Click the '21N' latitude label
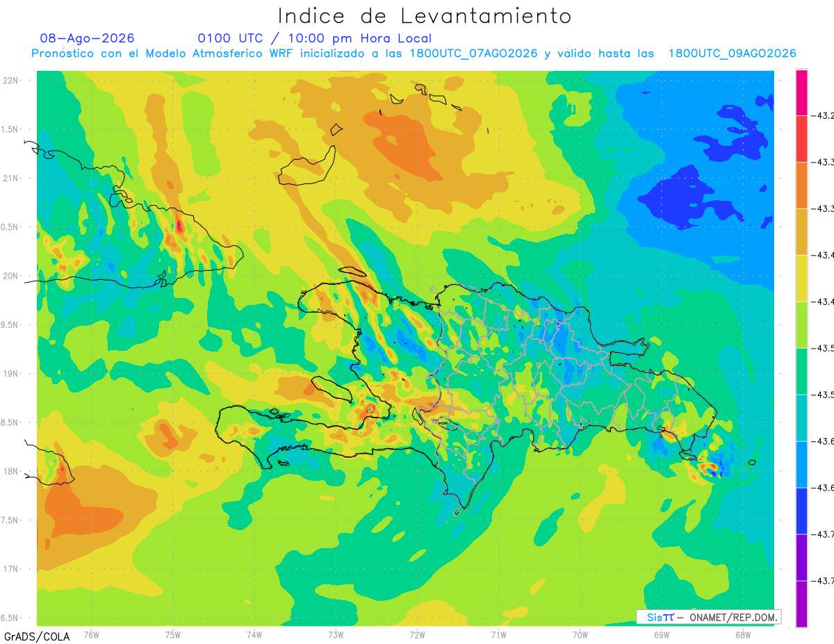Image resolution: width=834 pixels, height=644 pixels. [x=10, y=179]
